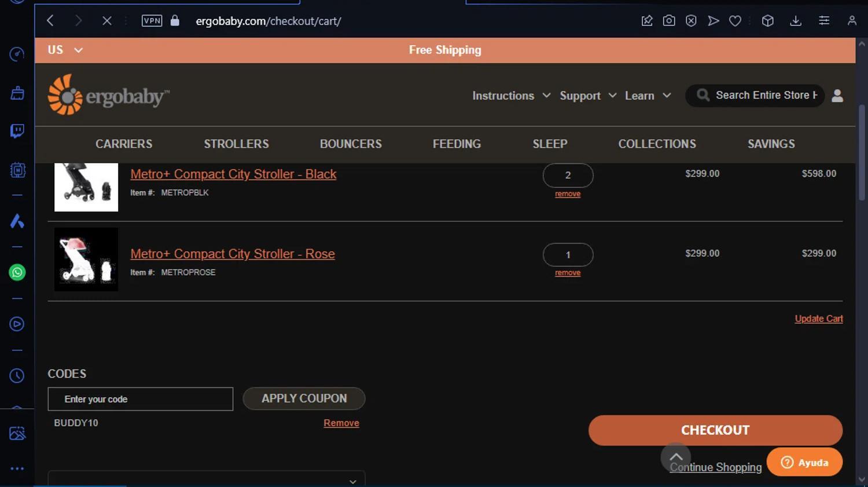The height and width of the screenshot is (487, 868).
Task: Click the Rose stroller thumbnail image
Action: (86, 259)
